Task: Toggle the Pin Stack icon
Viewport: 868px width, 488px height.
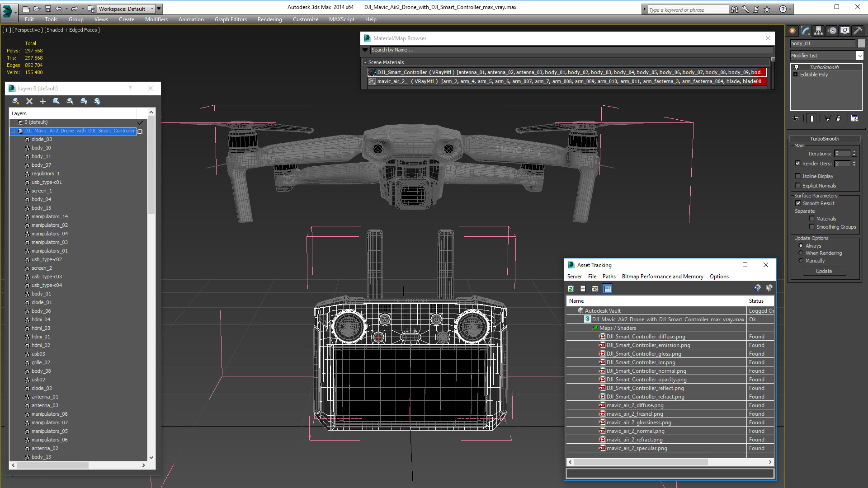Action: tap(796, 118)
